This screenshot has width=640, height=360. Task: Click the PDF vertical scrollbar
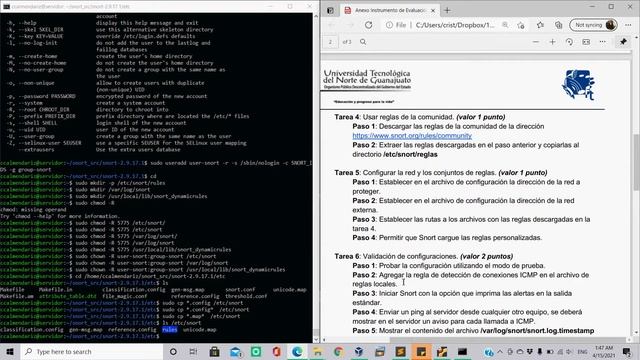tap(636, 161)
